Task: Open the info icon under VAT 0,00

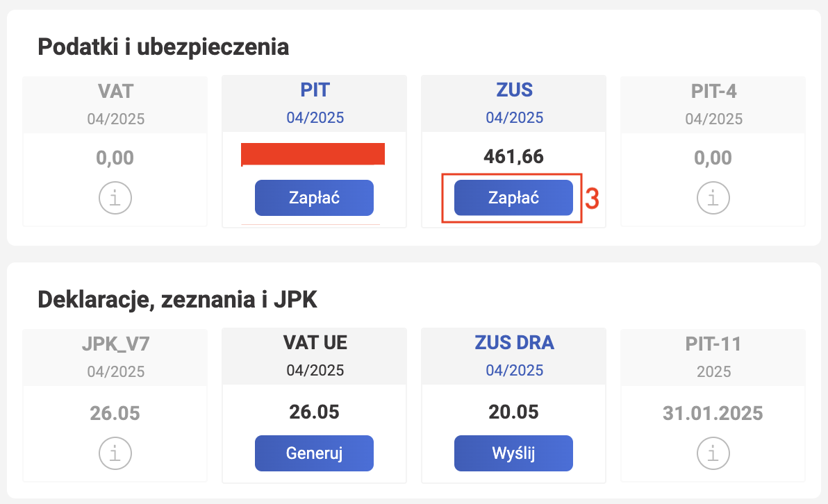Action: coord(115,198)
